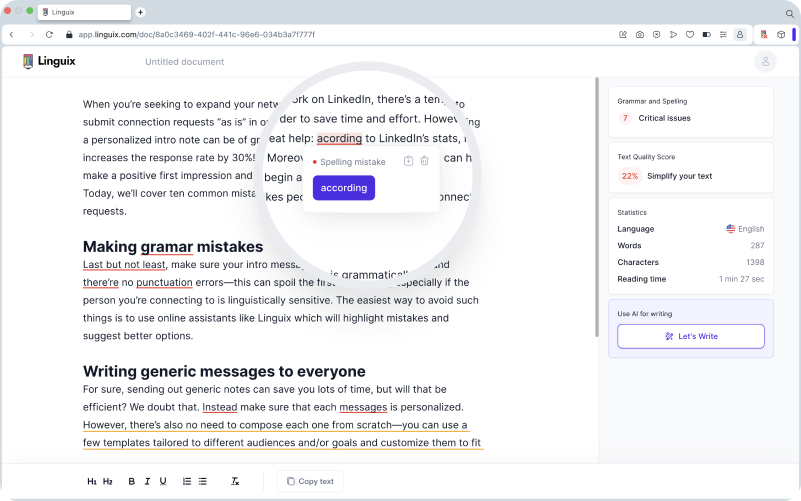Apply Heading 1 formatting
This screenshot has width=801, height=501.
coord(92,481)
